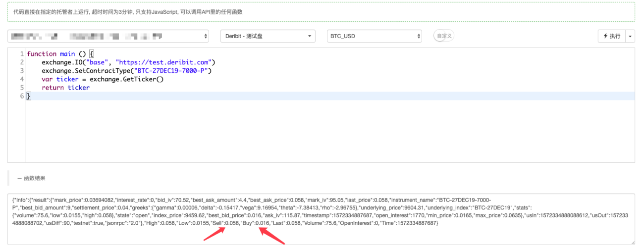Click the result textarea corner grip handle

click(632, 242)
